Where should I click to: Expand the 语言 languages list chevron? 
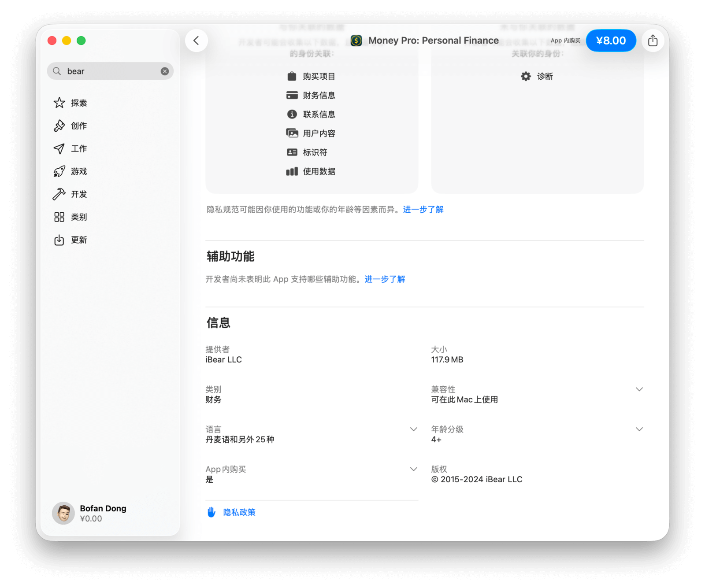[413, 429]
